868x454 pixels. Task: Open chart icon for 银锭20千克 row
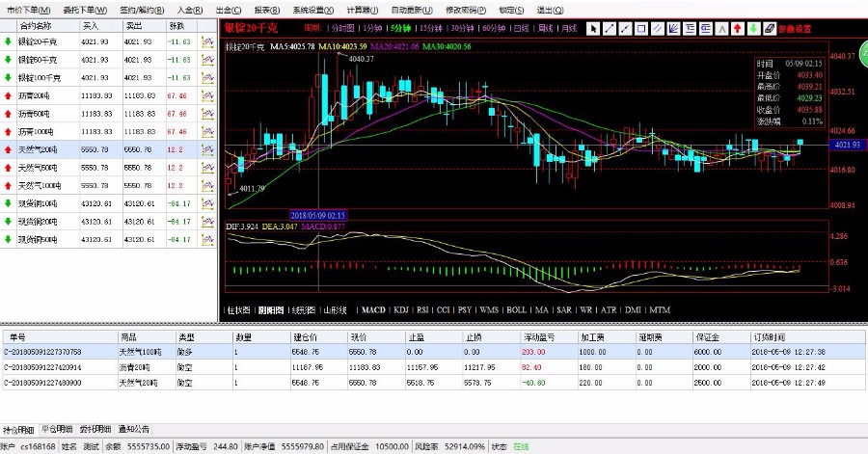207,41
